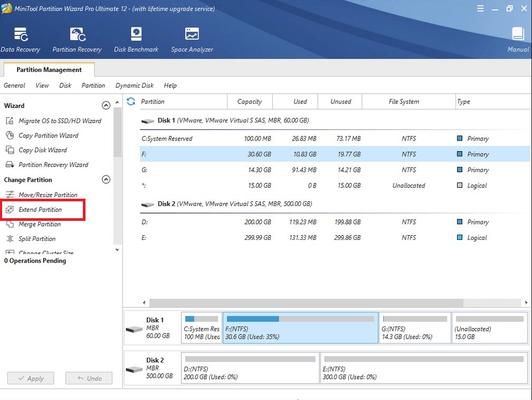The height and width of the screenshot is (400, 532).
Task: Click the Split Partition icon
Action: (x=10, y=239)
